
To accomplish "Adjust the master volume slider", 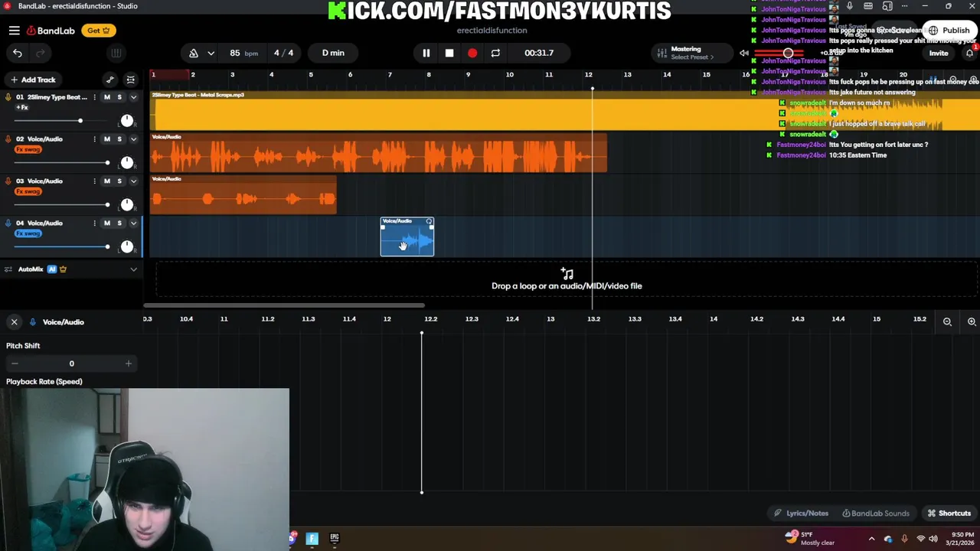I will pos(788,53).
